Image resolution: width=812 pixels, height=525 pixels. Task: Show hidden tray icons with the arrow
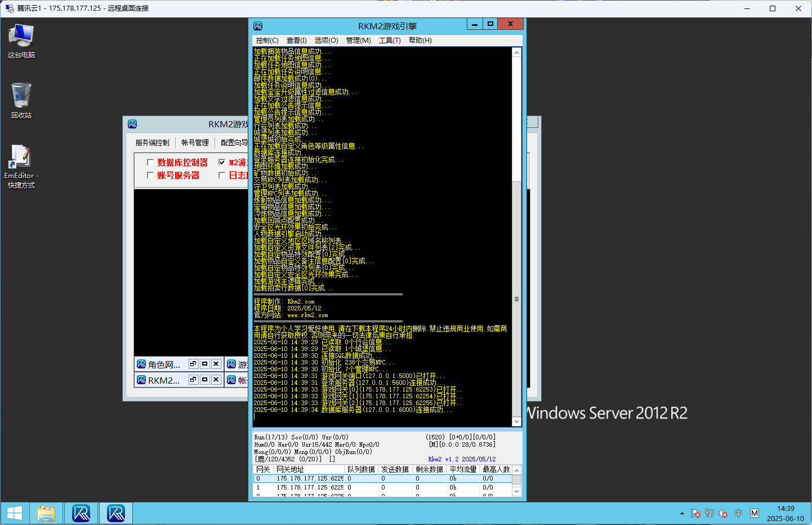click(682, 513)
